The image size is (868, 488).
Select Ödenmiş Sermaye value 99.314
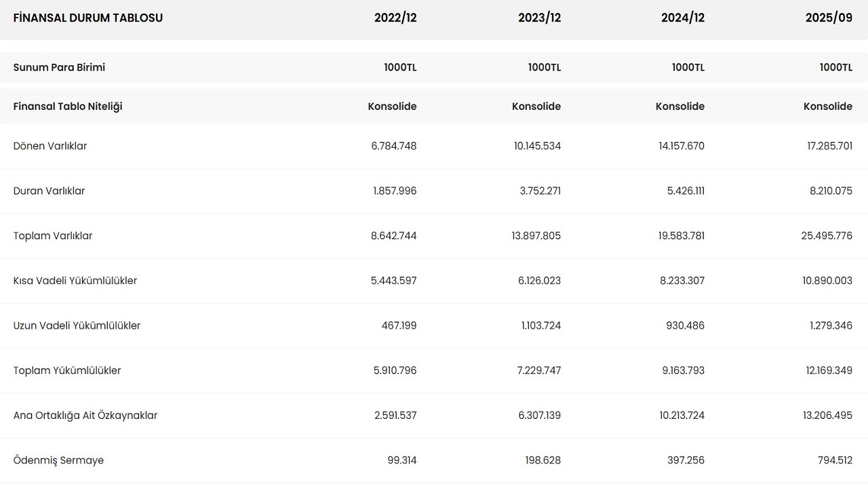401,460
